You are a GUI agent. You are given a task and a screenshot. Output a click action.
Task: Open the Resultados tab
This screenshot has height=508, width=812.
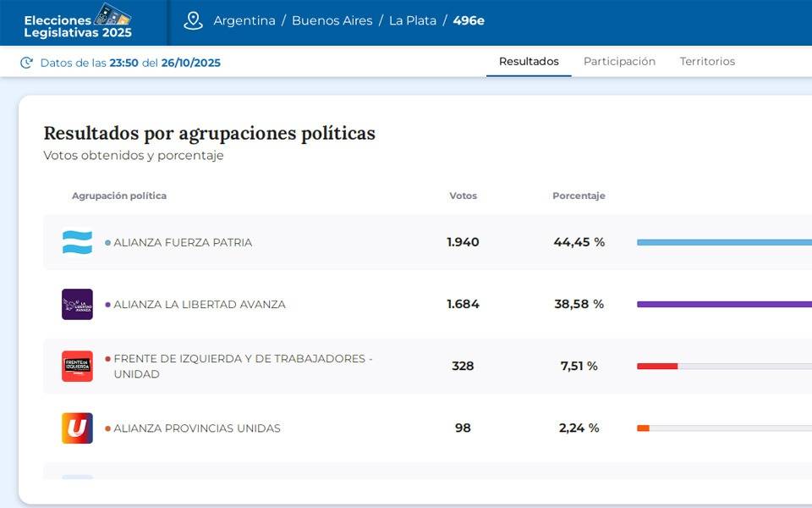[x=529, y=62]
